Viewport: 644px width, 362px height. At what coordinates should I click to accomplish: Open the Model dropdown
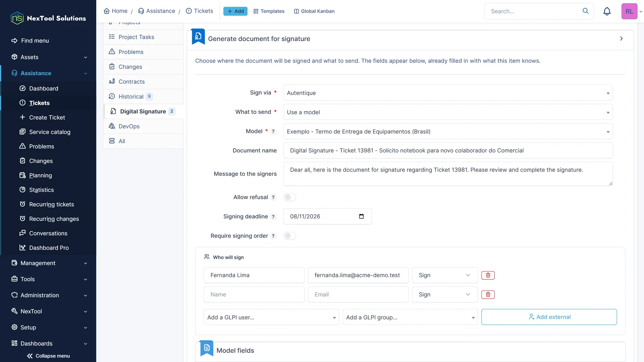click(x=448, y=132)
